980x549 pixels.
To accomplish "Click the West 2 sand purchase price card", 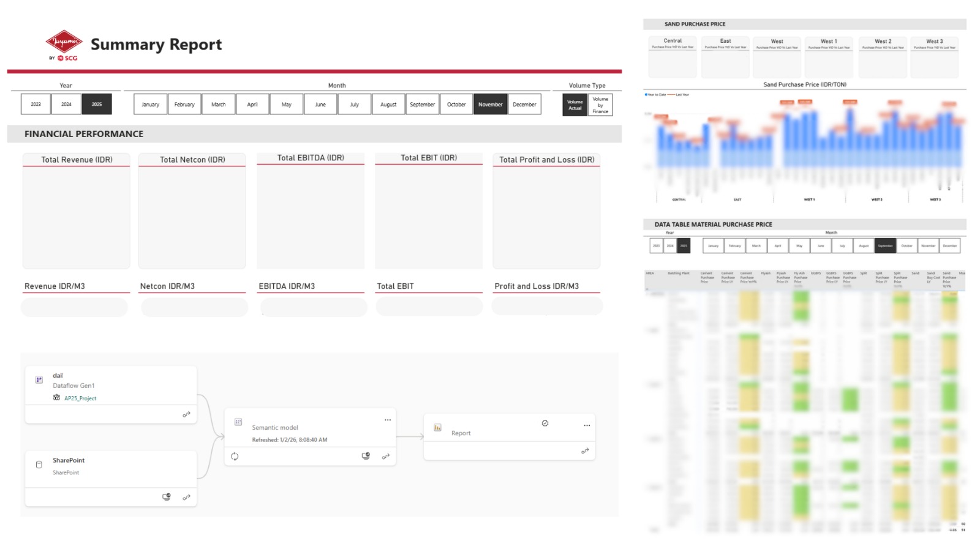I will (883, 57).
